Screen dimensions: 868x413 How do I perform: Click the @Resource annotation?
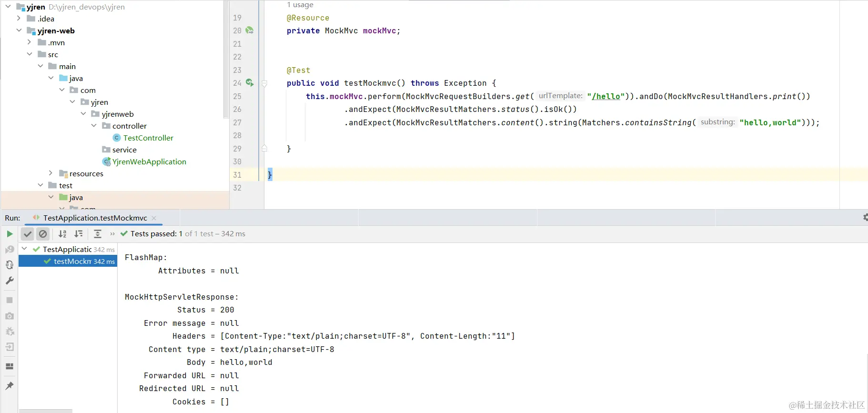308,18
